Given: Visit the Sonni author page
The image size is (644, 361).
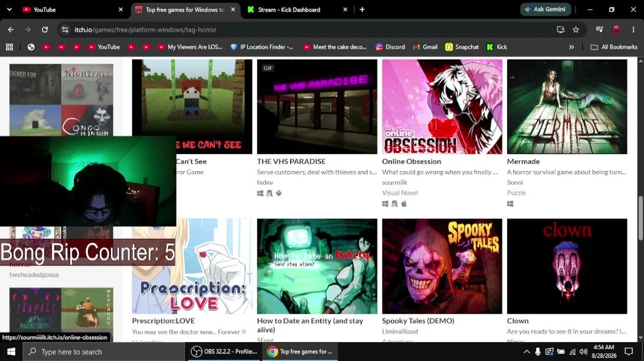Looking at the screenshot, I should click(x=515, y=183).
